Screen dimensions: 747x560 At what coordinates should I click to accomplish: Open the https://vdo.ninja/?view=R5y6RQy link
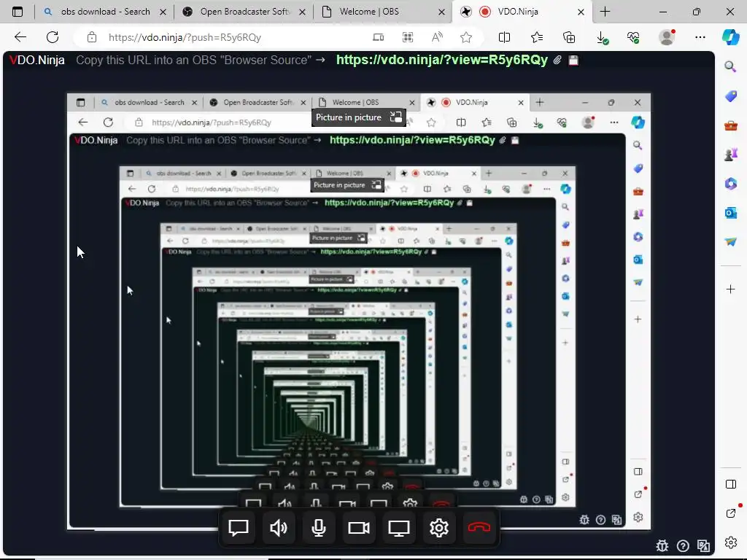point(441,60)
